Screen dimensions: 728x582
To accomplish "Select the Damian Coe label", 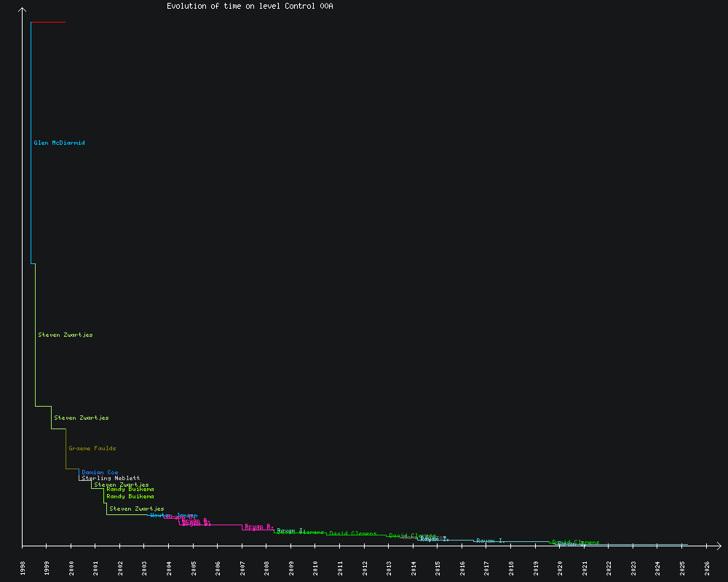I will coord(100,472).
